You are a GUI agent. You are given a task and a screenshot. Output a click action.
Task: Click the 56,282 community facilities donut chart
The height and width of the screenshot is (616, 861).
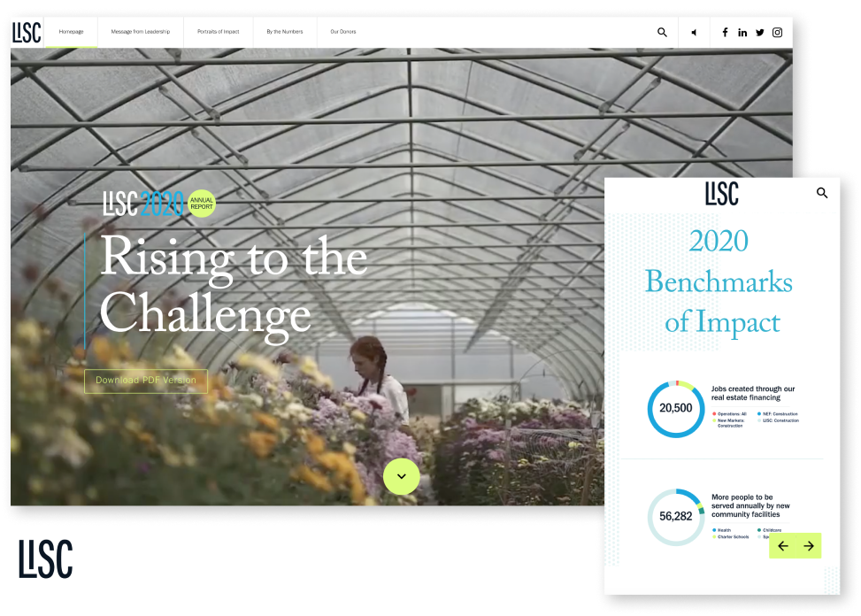coord(676,516)
